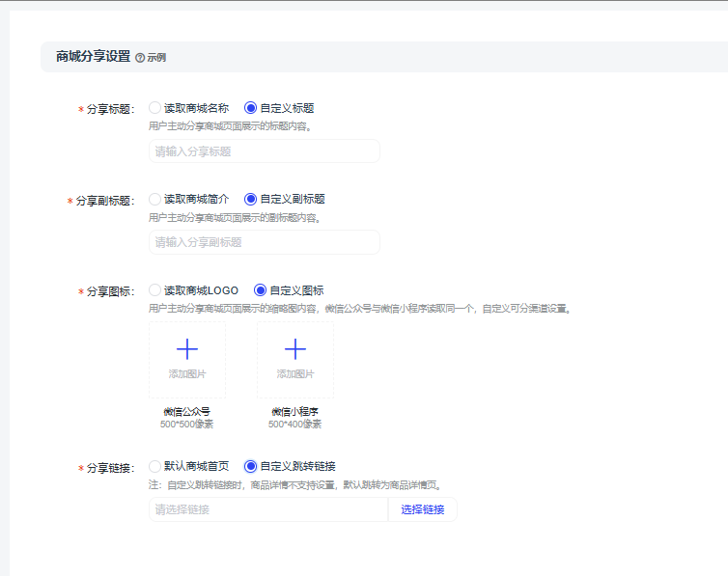Viewport: 728px width, 576px height.
Task: Select the 读取商城名称 radio option
Action: click(x=155, y=108)
